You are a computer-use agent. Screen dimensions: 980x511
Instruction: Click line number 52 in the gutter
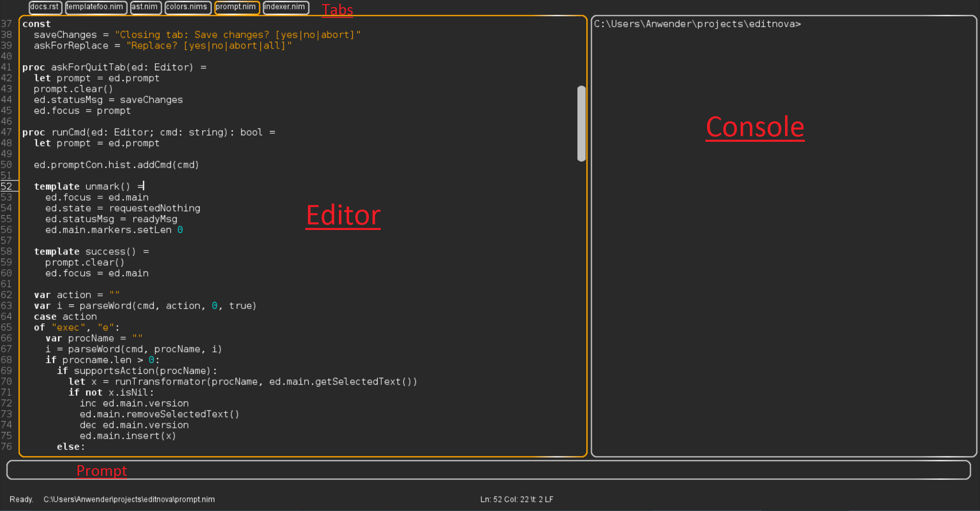[x=7, y=186]
